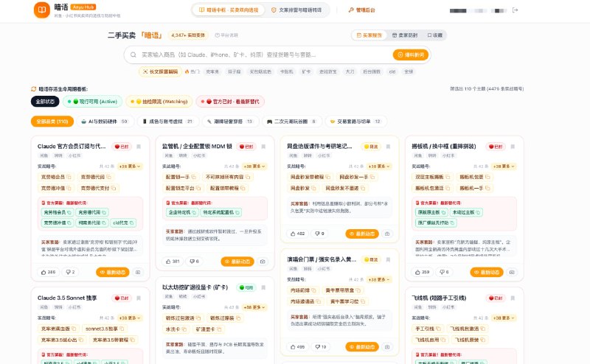590x364 pixels.
Task: Click the refresh icon beside 暗语存活生命周期看板
Action: [33, 89]
